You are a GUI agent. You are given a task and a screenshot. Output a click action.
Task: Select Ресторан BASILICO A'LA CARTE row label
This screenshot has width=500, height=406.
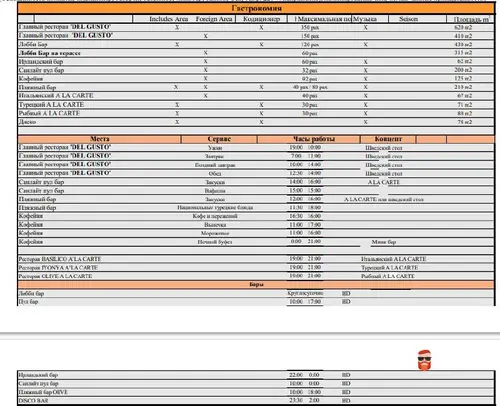(x=60, y=259)
